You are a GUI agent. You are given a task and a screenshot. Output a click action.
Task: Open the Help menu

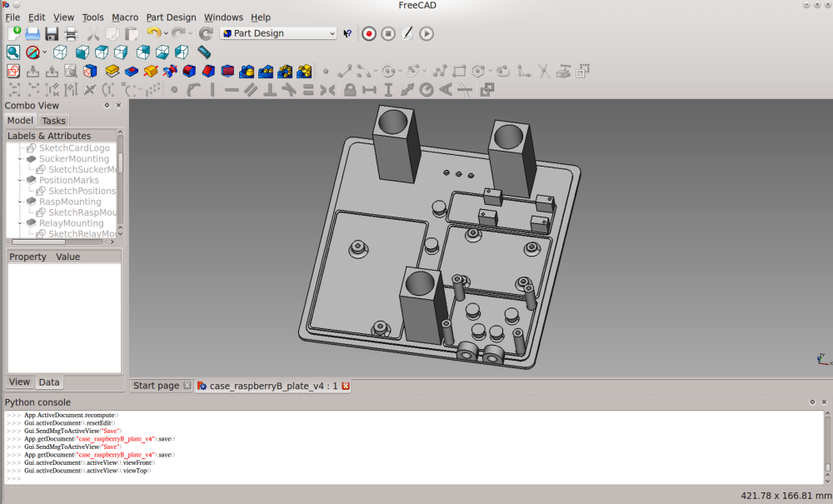pos(260,17)
